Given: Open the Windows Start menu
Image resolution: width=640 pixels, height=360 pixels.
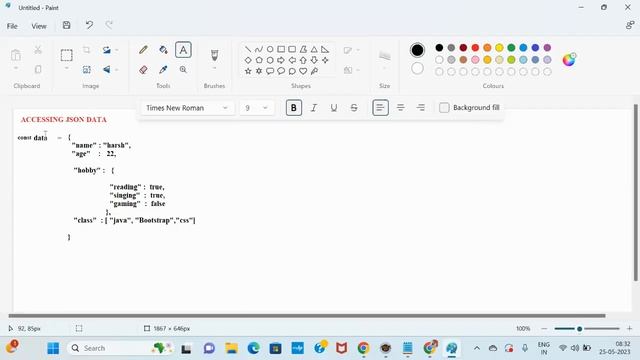Looking at the screenshot, I should tap(53, 348).
